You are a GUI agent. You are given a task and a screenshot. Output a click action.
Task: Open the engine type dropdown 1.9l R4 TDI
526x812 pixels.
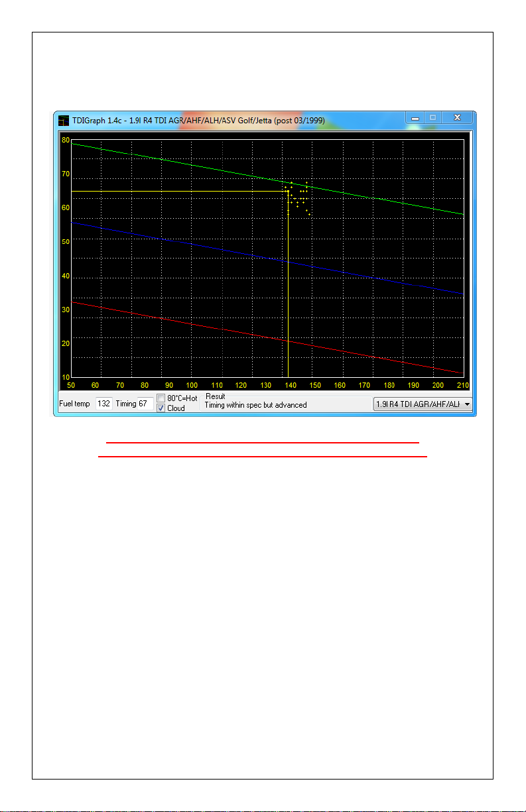423,404
